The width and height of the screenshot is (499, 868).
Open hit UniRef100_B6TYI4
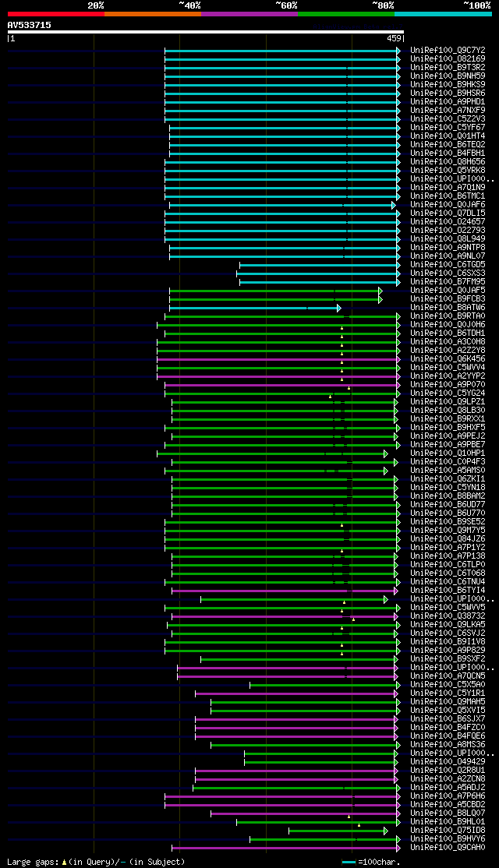click(448, 591)
